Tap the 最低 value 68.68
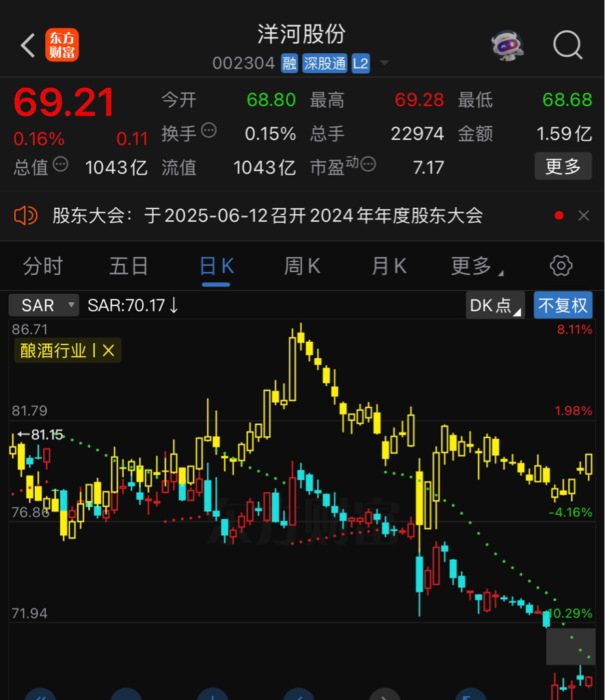Image resolution: width=605 pixels, height=700 pixels. (x=567, y=100)
